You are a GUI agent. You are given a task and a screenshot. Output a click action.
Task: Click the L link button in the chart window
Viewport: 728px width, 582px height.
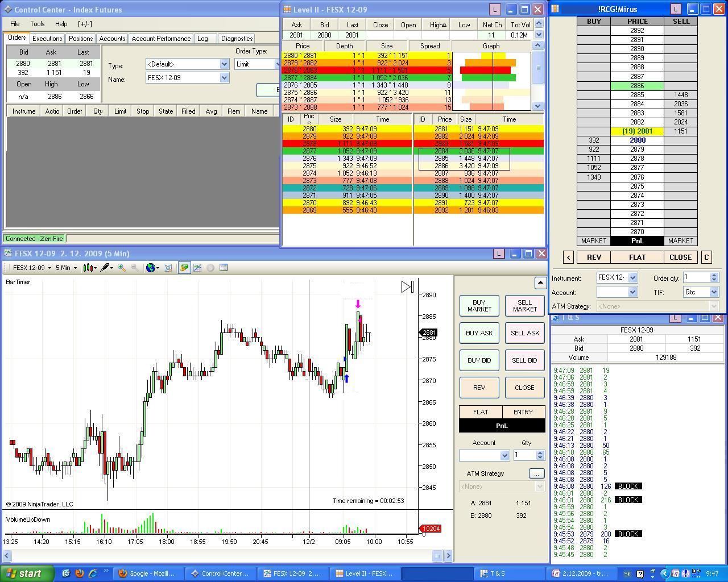coord(499,253)
